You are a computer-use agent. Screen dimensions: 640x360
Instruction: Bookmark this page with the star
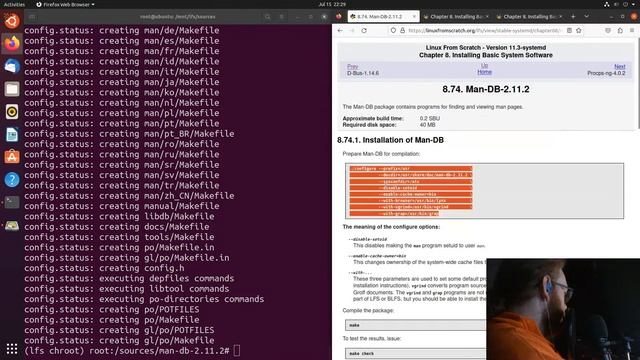coord(579,31)
